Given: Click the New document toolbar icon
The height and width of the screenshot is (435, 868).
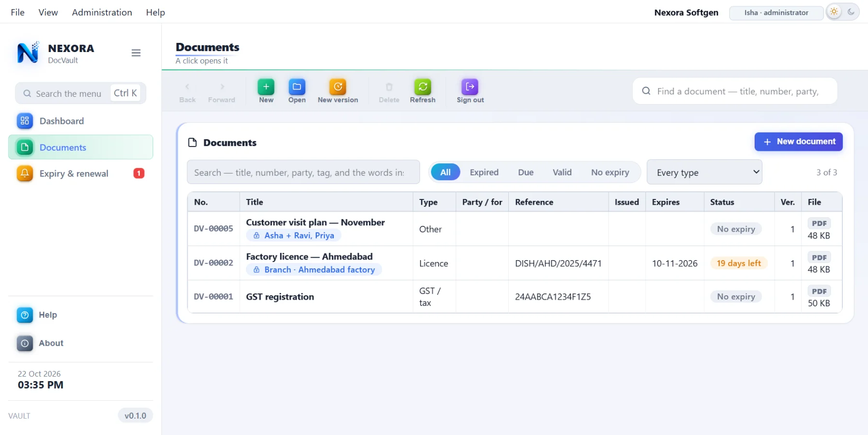Looking at the screenshot, I should click(266, 87).
